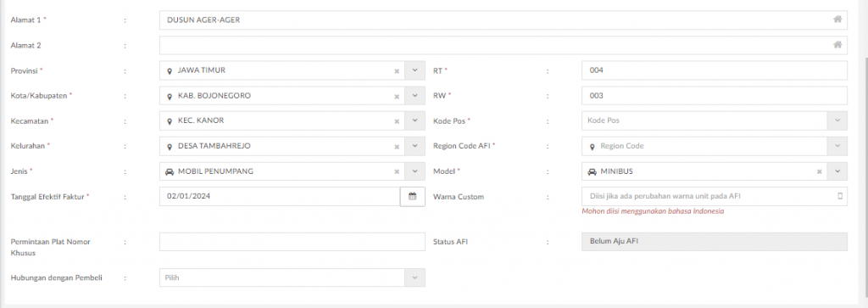The height and width of the screenshot is (308, 868).
Task: Clear the KAB. BOJONEGORO selection
Action: click(x=397, y=96)
